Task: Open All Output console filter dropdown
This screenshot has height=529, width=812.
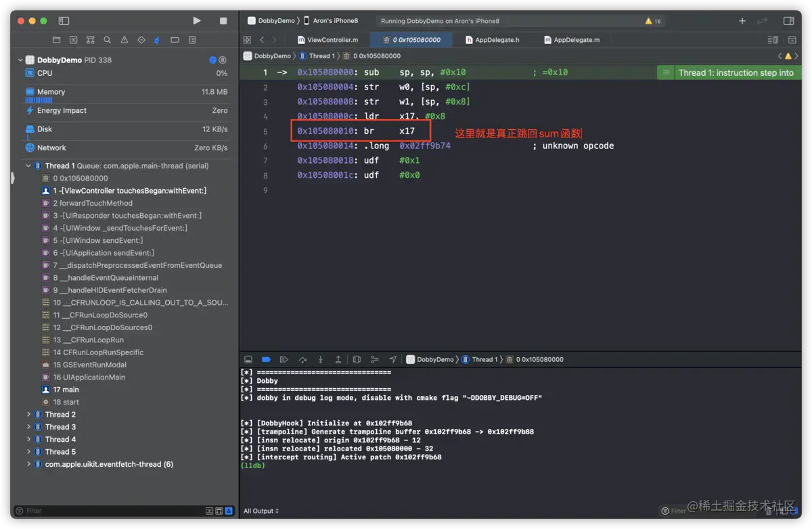Action: pyautogui.click(x=261, y=511)
